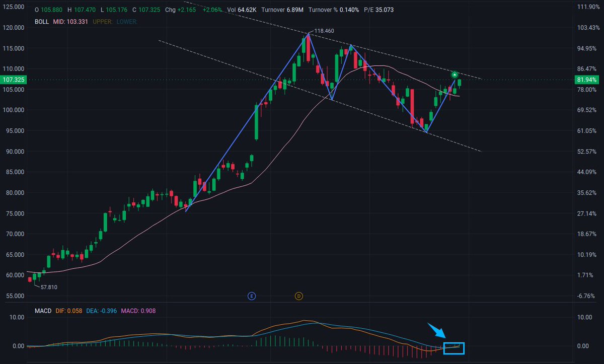Click the DIF: 0.058 value
The width and height of the screenshot is (604, 364).
[x=69, y=311]
